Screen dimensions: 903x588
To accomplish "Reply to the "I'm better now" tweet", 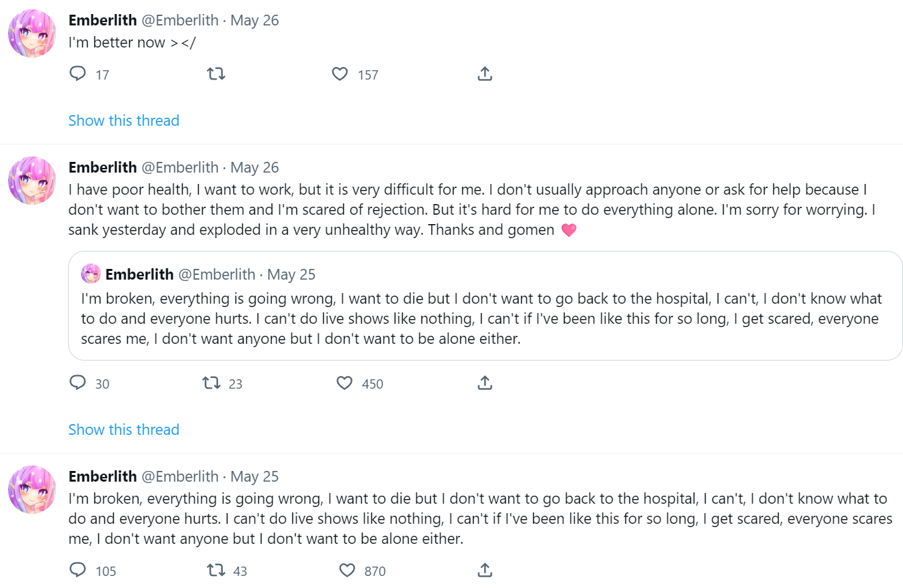I will (x=78, y=74).
